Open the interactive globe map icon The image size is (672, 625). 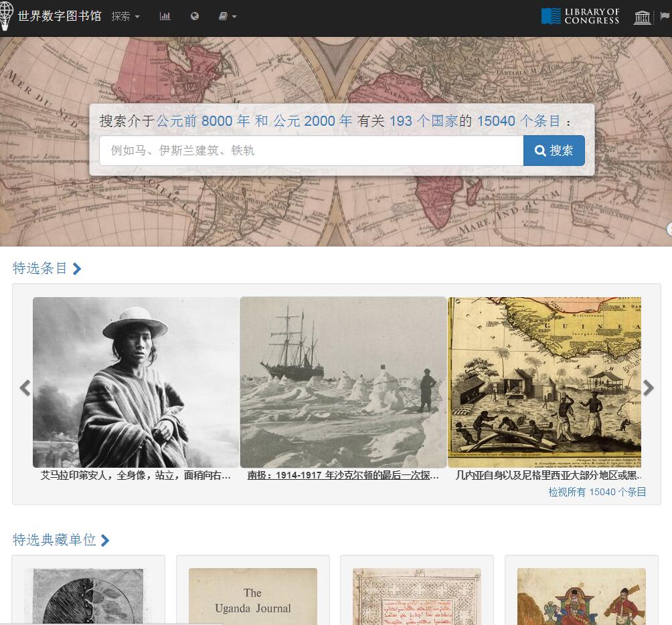(x=195, y=16)
